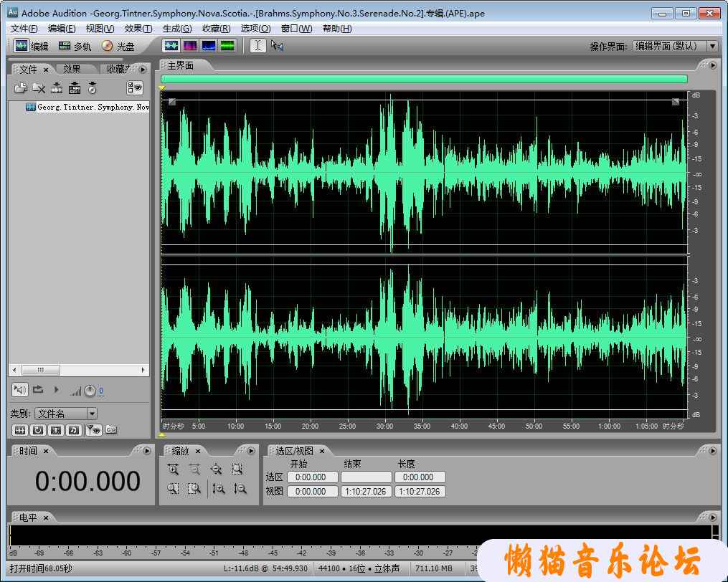728x582 pixels.
Task: Click the green horizontal zoom navigation bar
Action: (x=424, y=79)
